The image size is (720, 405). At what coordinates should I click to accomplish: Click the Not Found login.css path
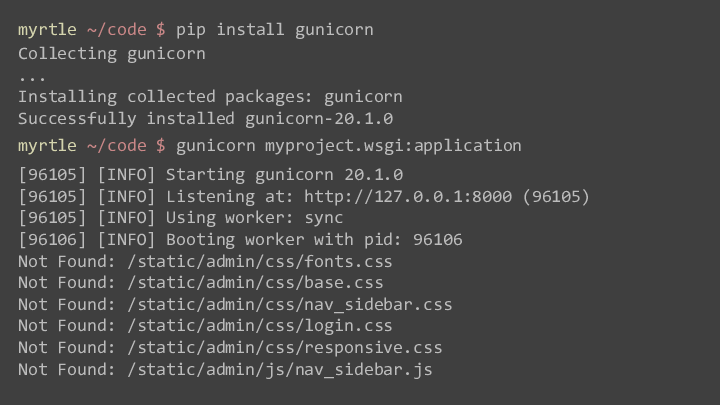(x=260, y=326)
